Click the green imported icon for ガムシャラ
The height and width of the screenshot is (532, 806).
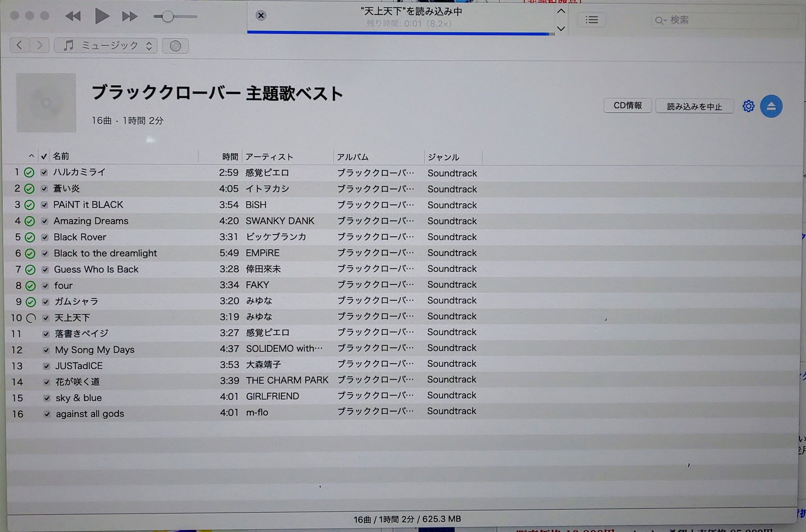pos(31,302)
